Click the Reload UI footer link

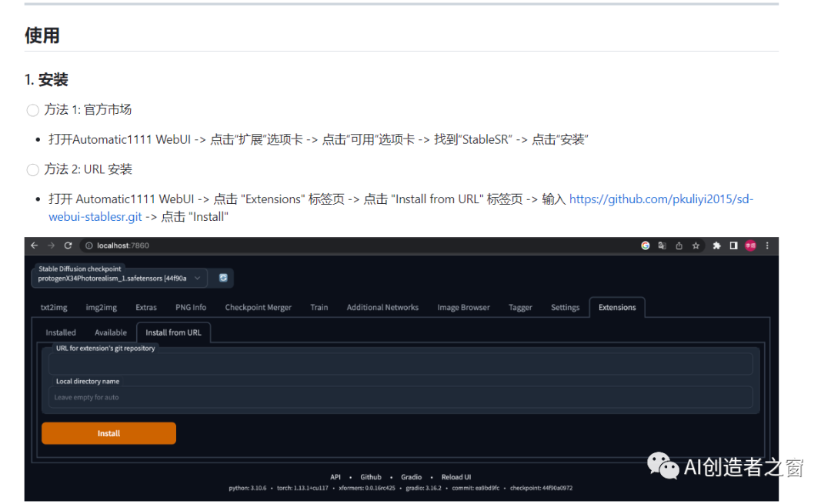[x=456, y=477]
